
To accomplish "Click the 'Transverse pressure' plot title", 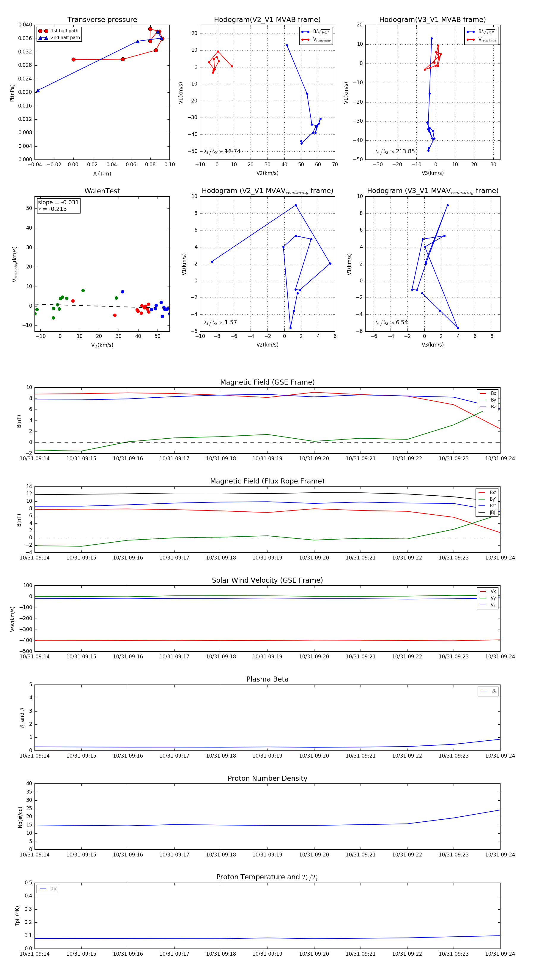I will pyautogui.click(x=102, y=20).
